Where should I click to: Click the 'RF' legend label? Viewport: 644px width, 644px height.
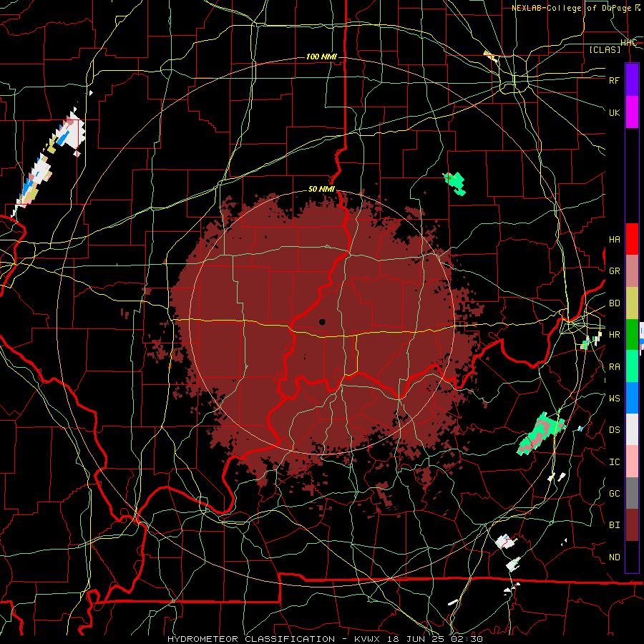pos(615,80)
